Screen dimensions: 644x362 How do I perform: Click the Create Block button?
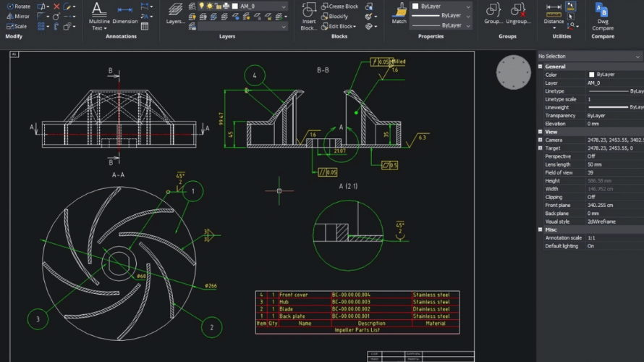pyautogui.click(x=340, y=6)
